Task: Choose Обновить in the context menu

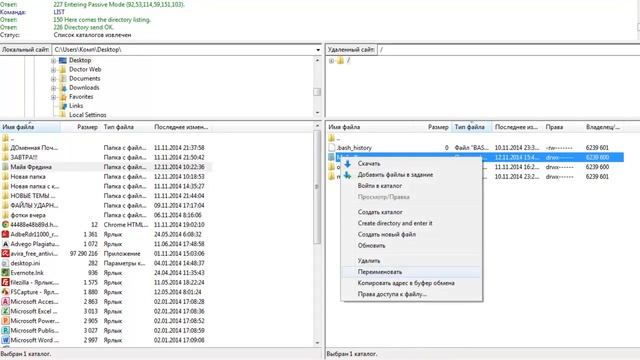Action: click(x=371, y=246)
